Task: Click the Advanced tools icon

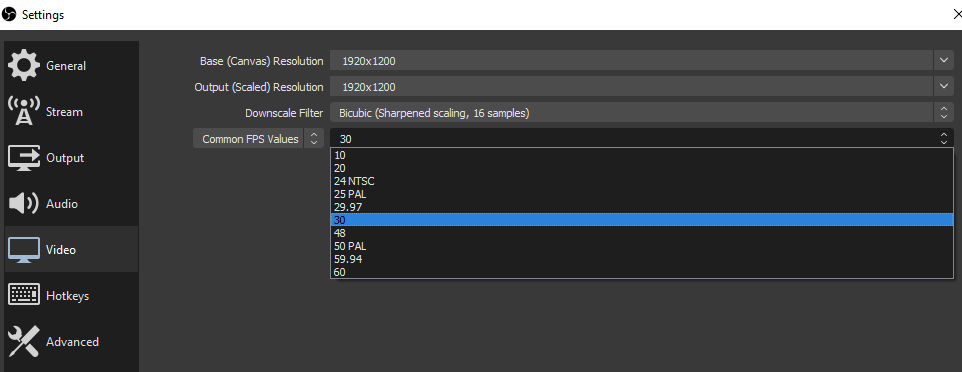Action: 24,341
